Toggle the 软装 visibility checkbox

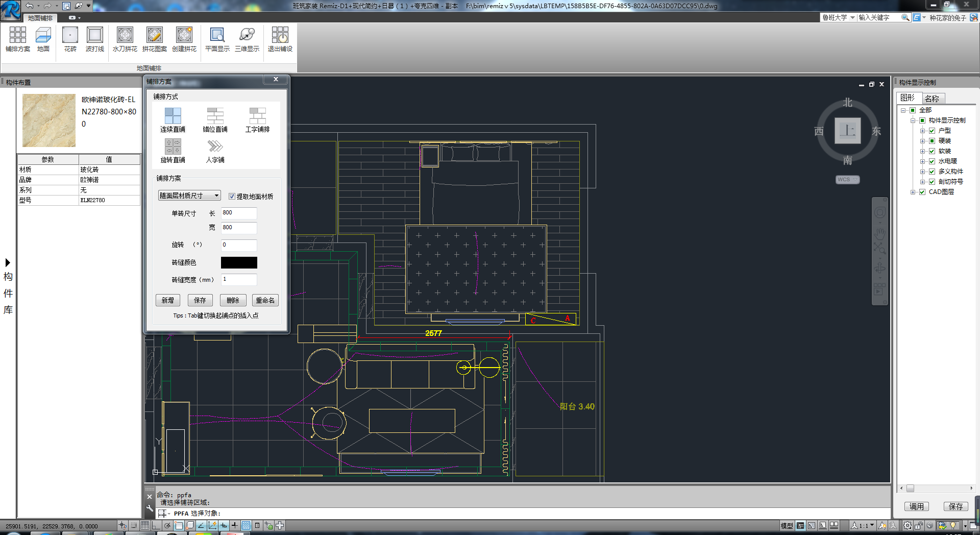(932, 151)
